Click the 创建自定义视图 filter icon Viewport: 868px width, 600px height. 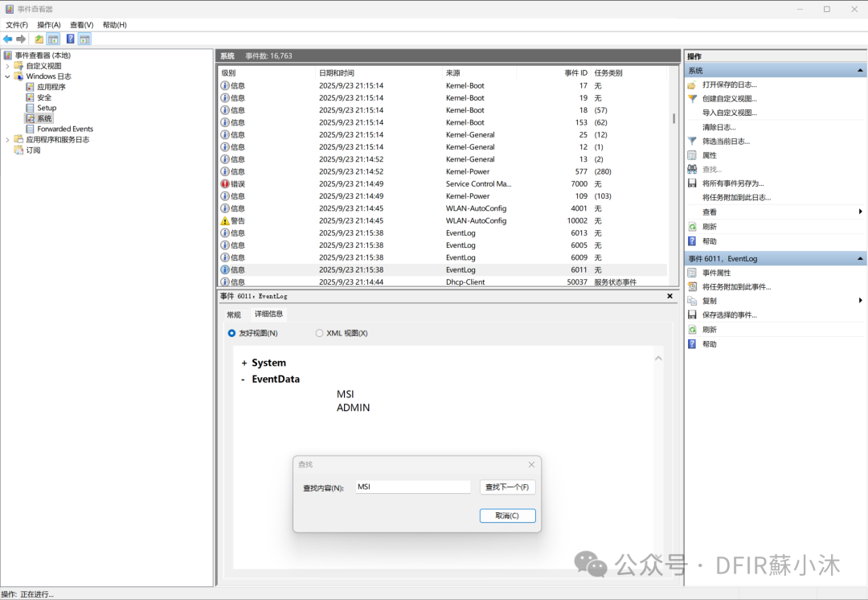[x=692, y=99]
